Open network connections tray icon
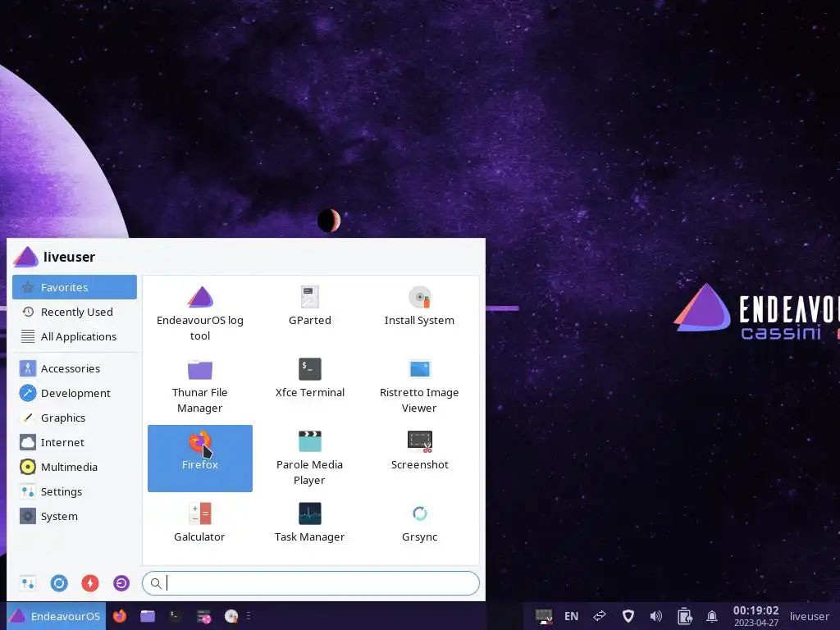Viewport: 840px width, 630px height. click(x=600, y=616)
